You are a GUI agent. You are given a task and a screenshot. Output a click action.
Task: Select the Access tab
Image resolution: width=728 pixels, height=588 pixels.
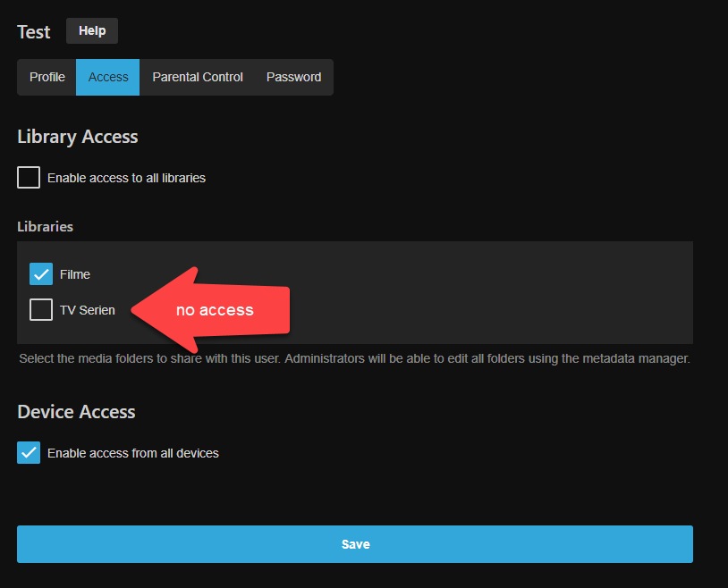click(x=107, y=77)
